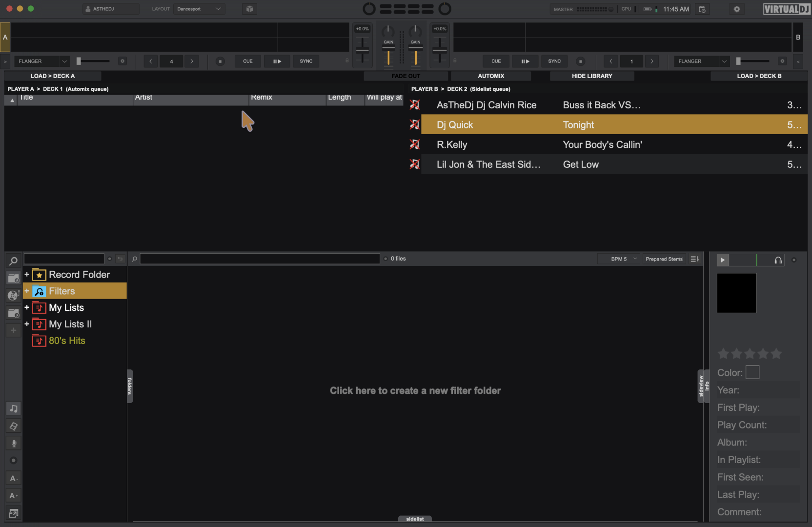Select deck A indicator
The image size is (812, 527).
5,37
